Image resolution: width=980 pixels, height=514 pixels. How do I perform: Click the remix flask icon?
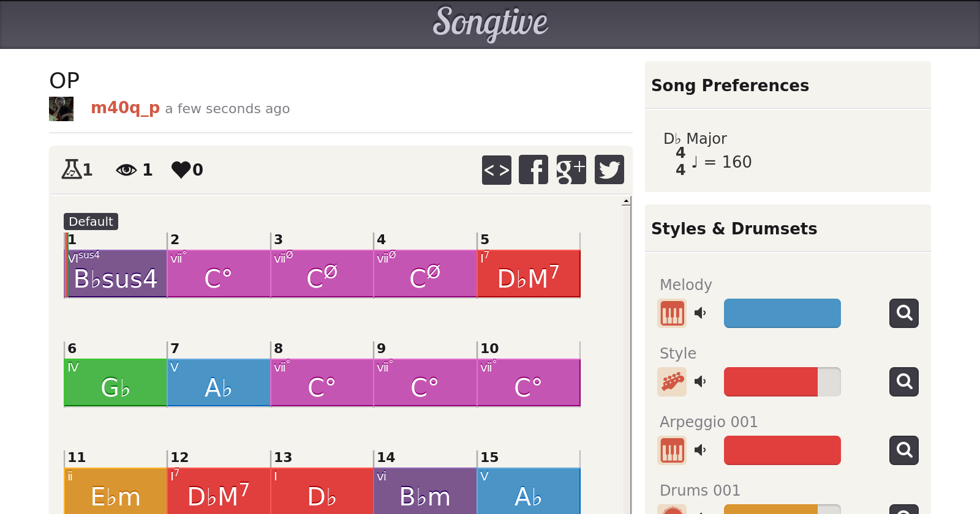pyautogui.click(x=72, y=169)
